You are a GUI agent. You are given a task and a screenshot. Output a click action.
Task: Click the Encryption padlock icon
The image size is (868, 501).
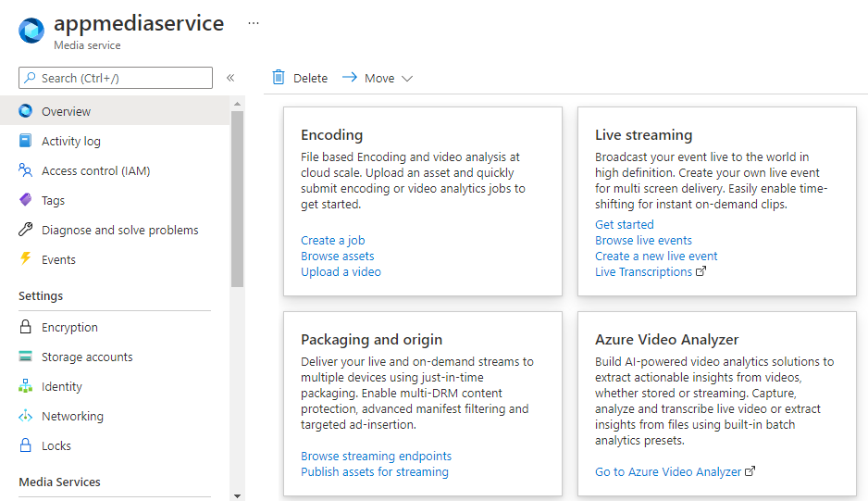pyautogui.click(x=25, y=328)
